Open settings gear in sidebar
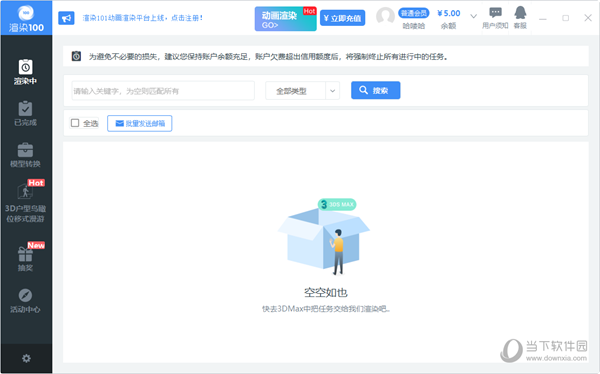600x374 pixels. tap(26, 358)
